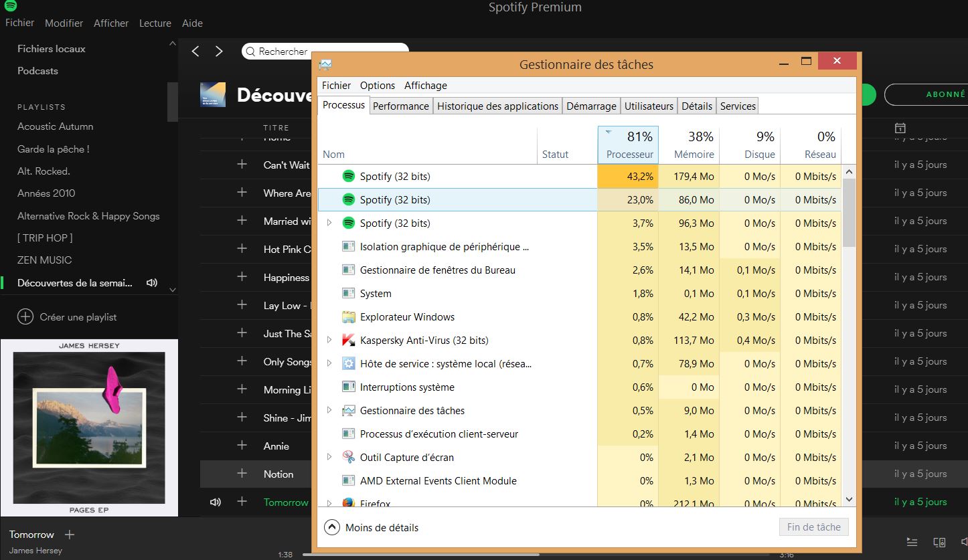This screenshot has width=968, height=560.
Task: Click the plus circle Créer une playlist icon
Action: click(x=25, y=316)
